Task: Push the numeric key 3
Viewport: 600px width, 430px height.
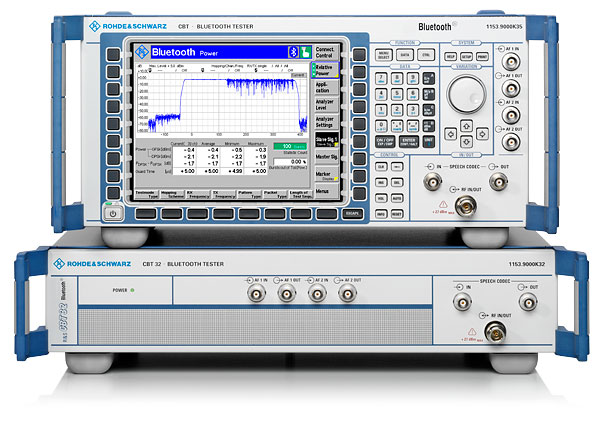Action: [x=412, y=110]
